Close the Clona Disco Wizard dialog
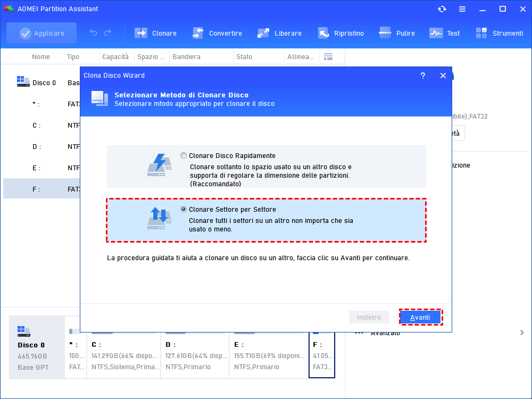Image resolution: width=532 pixels, height=399 pixels. pos(443,76)
